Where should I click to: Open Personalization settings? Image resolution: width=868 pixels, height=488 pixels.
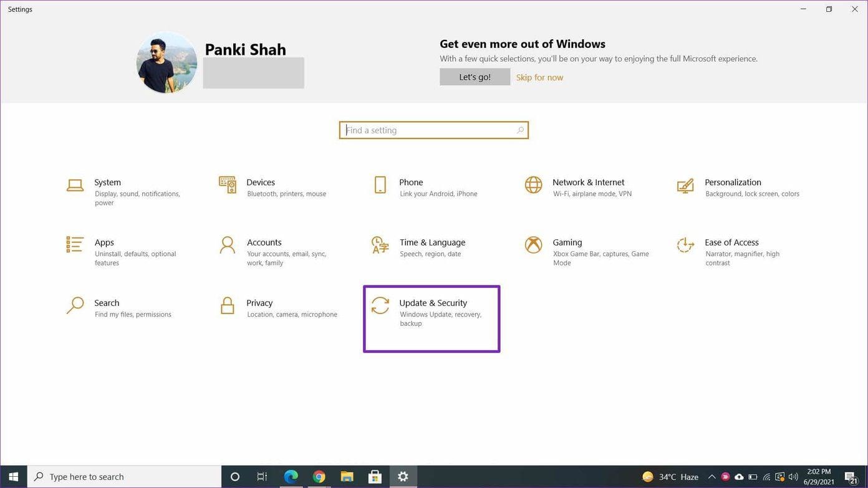pyautogui.click(x=738, y=187)
